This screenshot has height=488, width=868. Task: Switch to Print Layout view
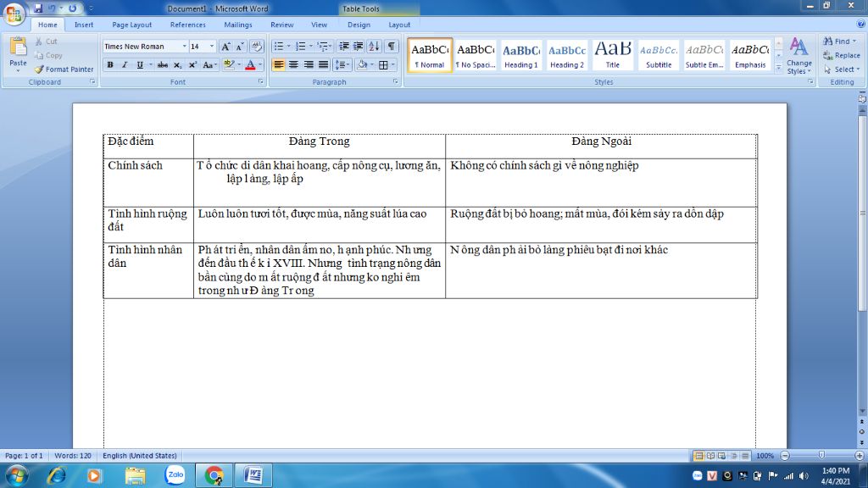(698, 456)
